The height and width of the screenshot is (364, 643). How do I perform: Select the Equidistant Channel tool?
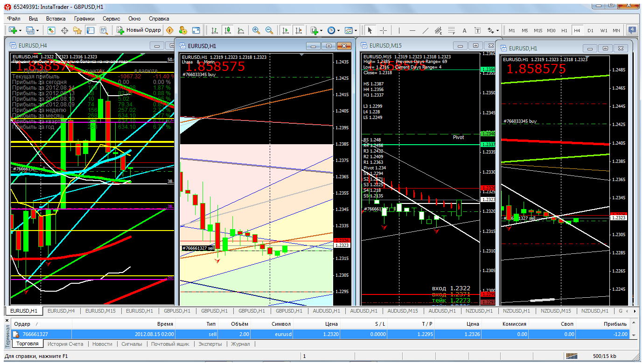pos(439,30)
